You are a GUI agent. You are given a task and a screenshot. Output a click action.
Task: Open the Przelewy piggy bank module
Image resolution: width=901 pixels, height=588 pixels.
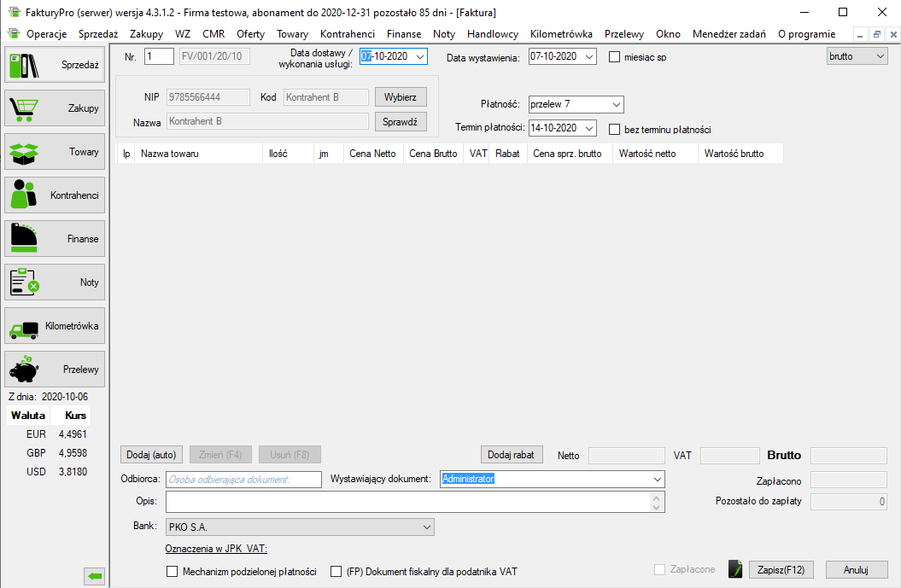point(55,370)
